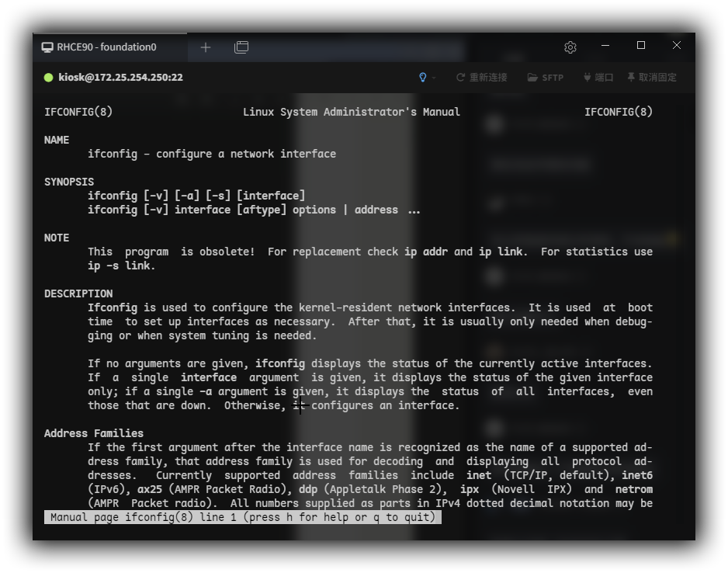Expand the dropdown arrow beside the lightbulb
The height and width of the screenshot is (573, 728).
tap(434, 78)
